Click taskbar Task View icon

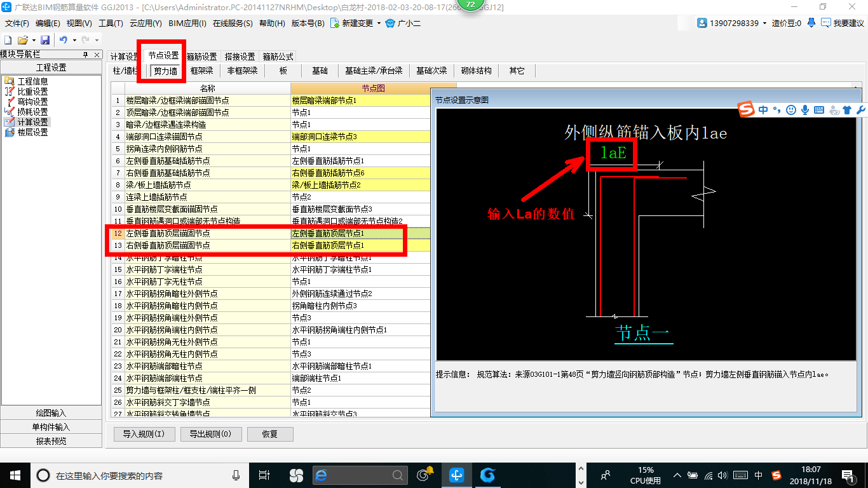(264, 475)
